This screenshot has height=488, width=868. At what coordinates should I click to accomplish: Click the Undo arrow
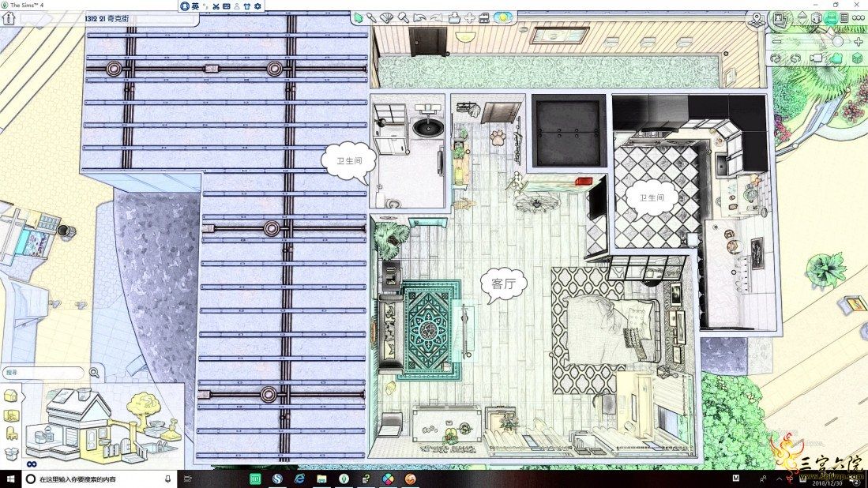coord(419,17)
